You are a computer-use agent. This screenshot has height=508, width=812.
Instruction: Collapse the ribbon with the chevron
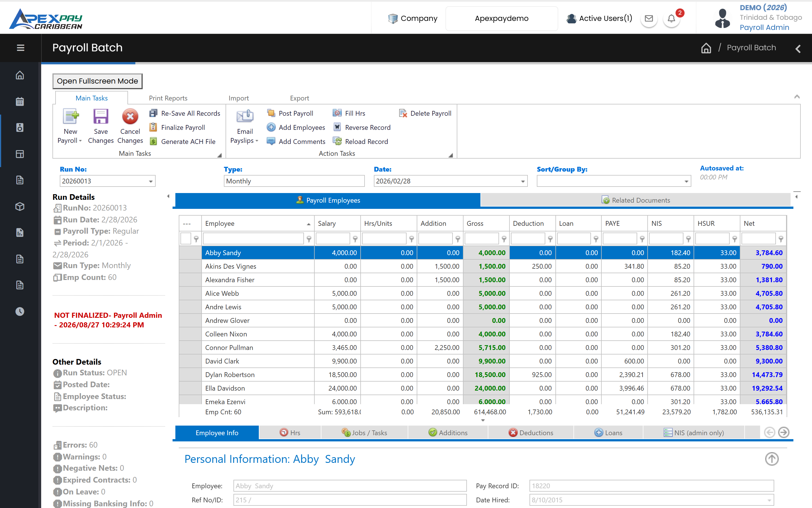coord(797,97)
